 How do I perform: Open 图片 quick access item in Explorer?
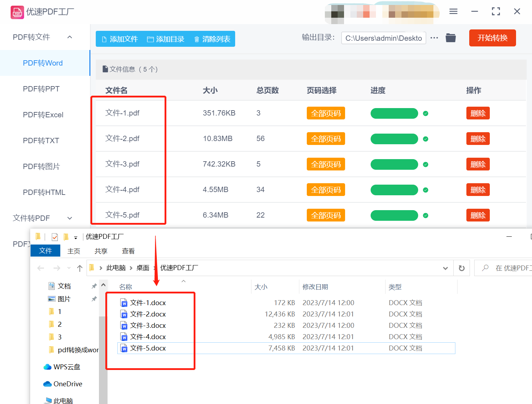click(x=59, y=299)
